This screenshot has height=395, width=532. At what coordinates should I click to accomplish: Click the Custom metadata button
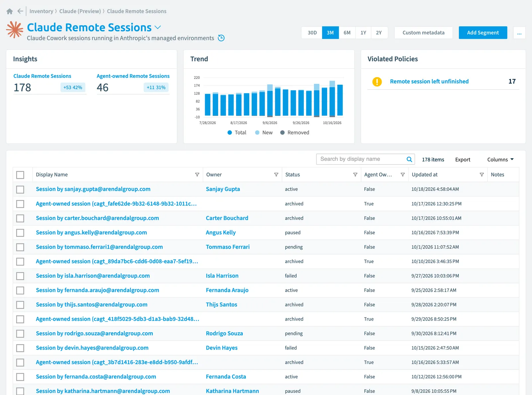[x=423, y=33]
